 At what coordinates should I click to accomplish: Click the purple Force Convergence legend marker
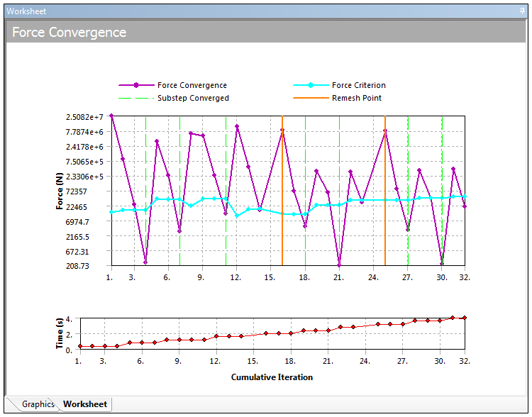pyautogui.click(x=136, y=86)
